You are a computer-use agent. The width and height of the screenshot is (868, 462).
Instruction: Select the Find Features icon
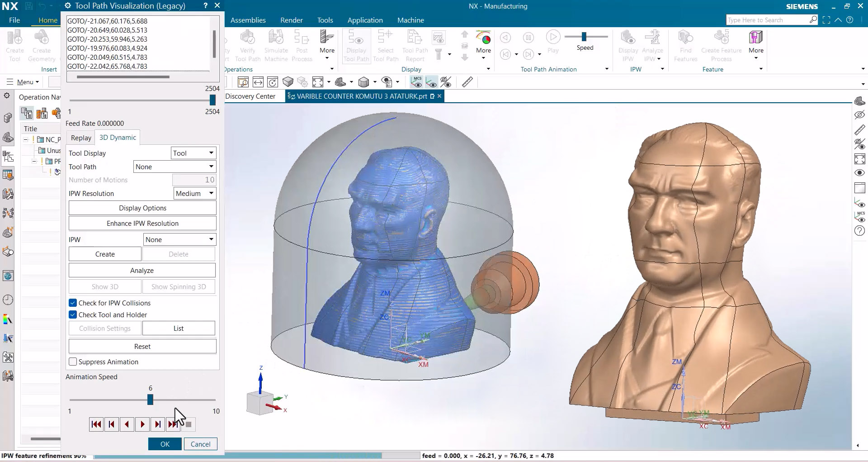coord(685,43)
